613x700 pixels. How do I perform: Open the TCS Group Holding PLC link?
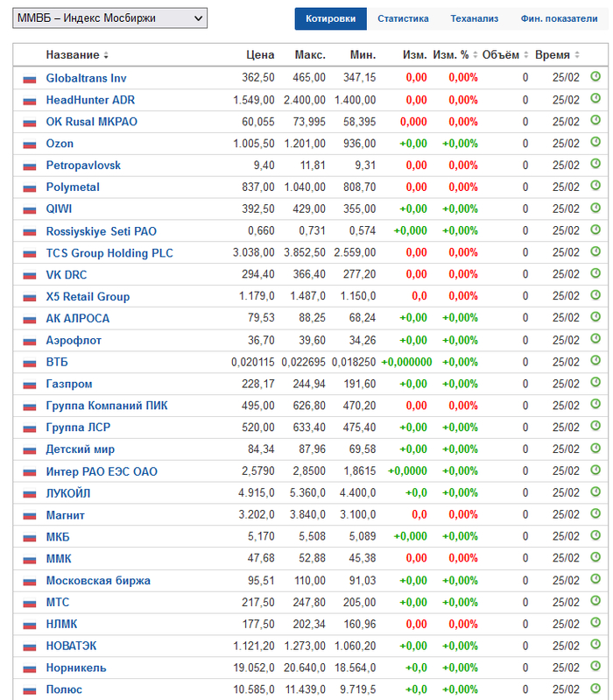tap(109, 253)
